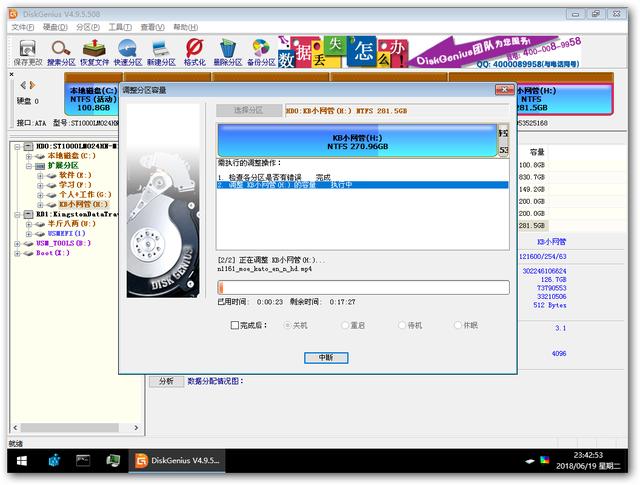Open the 备份分区 backup partition tool
The height and width of the screenshot is (485, 640).
coord(261,50)
